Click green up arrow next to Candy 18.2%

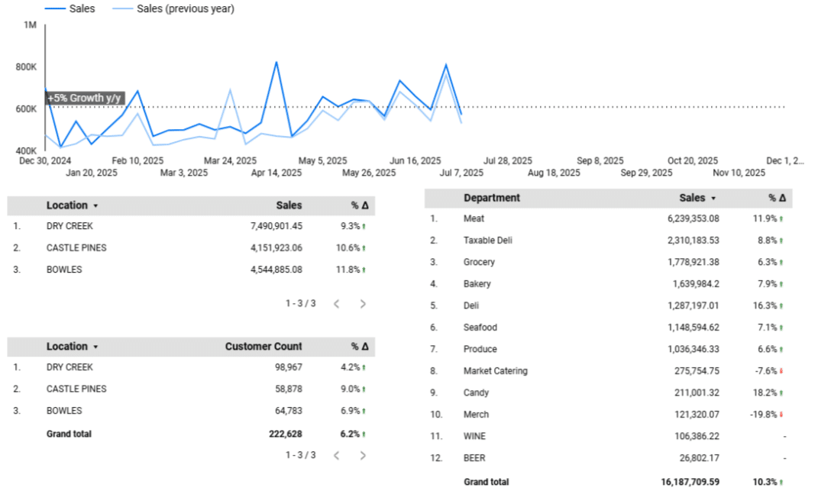tap(781, 393)
